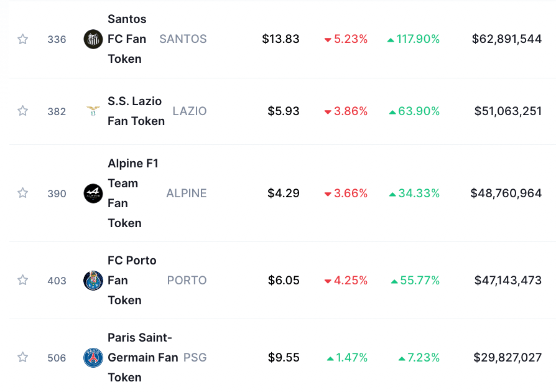Open FC Porto Fan Token page
Screen dimensions: 556x392
click(132, 280)
